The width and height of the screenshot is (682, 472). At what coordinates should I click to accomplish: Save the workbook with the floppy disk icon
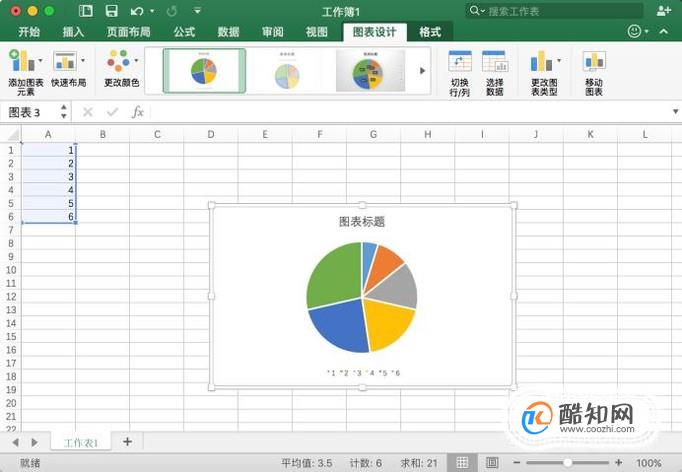tap(112, 11)
